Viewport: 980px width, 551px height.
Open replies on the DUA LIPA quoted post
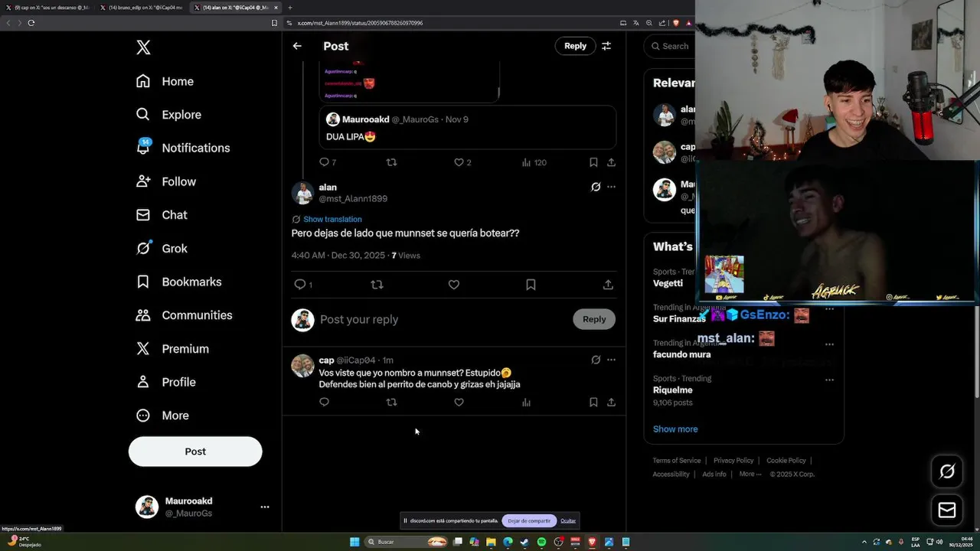coord(328,162)
